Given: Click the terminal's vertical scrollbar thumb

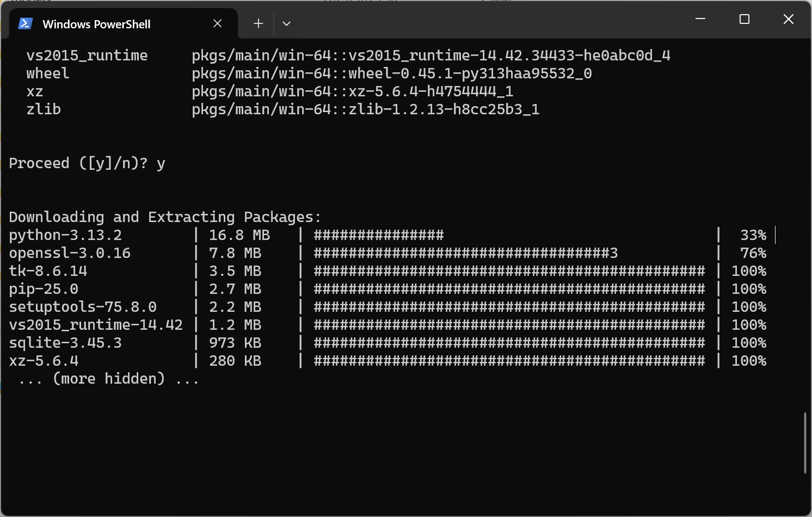Looking at the screenshot, I should pos(805,442).
